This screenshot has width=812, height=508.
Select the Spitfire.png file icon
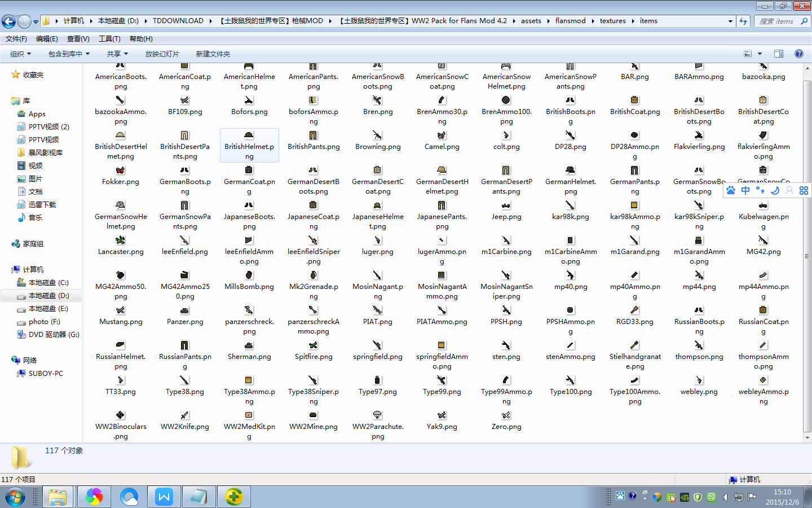coord(313,345)
